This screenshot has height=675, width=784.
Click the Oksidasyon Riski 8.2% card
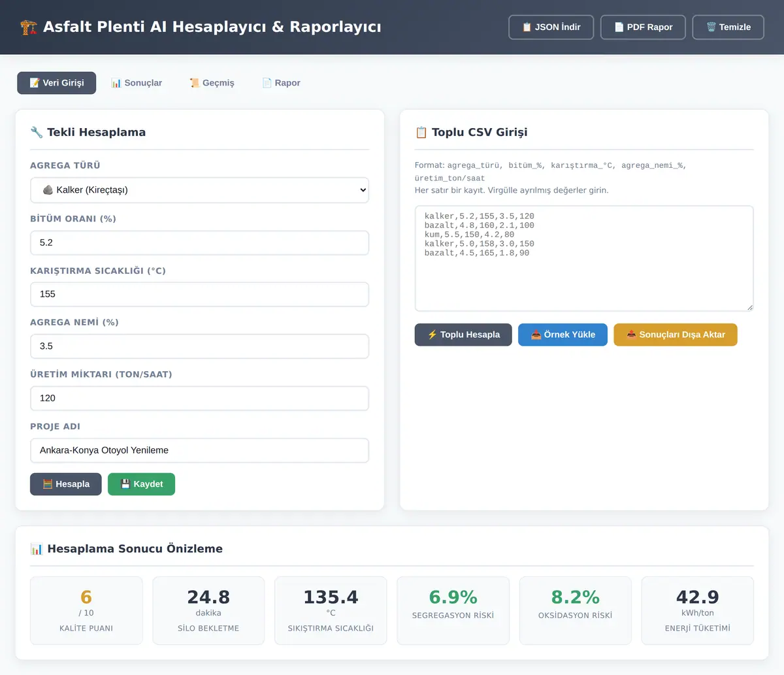coord(575,610)
